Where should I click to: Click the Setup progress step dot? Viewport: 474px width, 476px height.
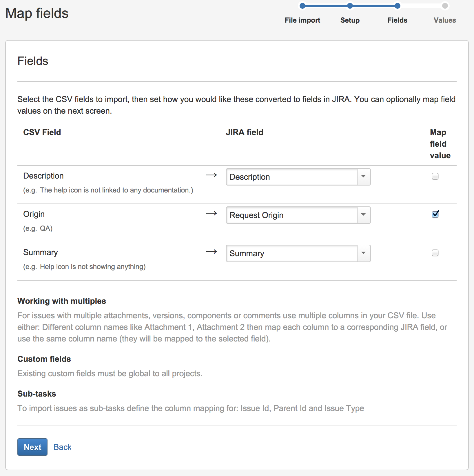pos(350,6)
